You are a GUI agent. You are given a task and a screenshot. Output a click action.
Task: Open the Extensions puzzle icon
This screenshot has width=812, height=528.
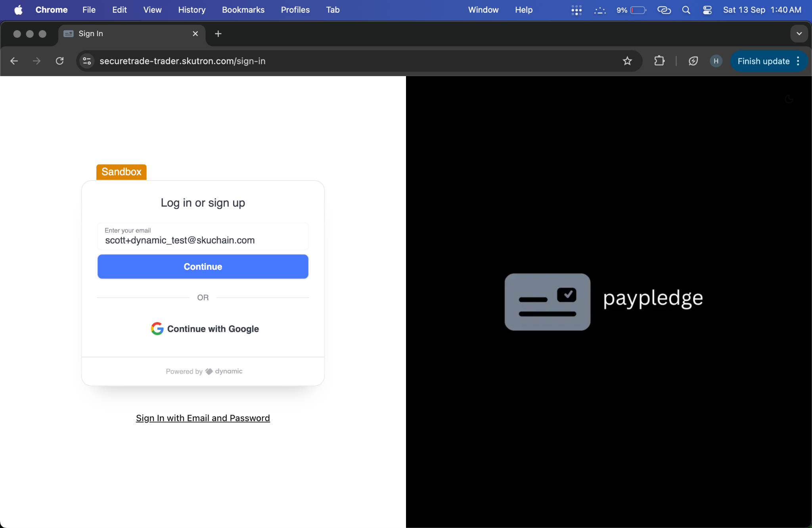click(659, 61)
